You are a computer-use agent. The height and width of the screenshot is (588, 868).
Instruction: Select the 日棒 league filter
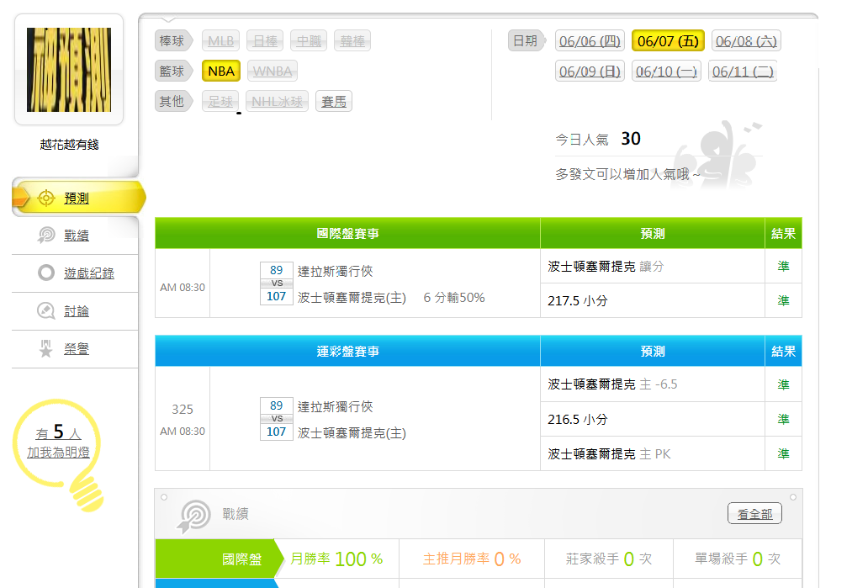click(265, 41)
